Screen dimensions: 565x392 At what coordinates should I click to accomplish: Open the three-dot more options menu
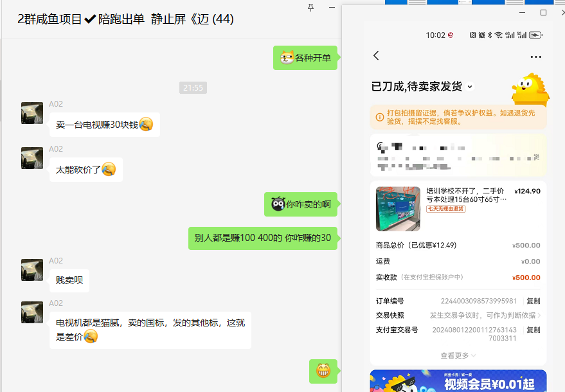[536, 57]
